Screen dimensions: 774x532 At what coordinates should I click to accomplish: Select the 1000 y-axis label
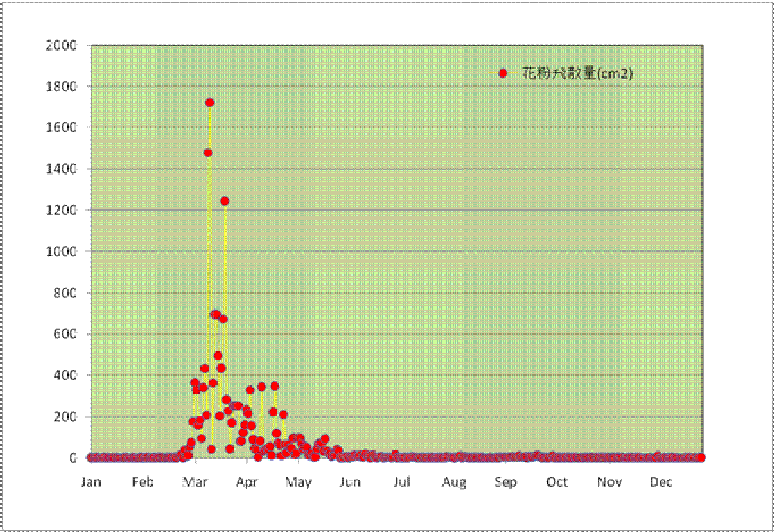coord(63,252)
